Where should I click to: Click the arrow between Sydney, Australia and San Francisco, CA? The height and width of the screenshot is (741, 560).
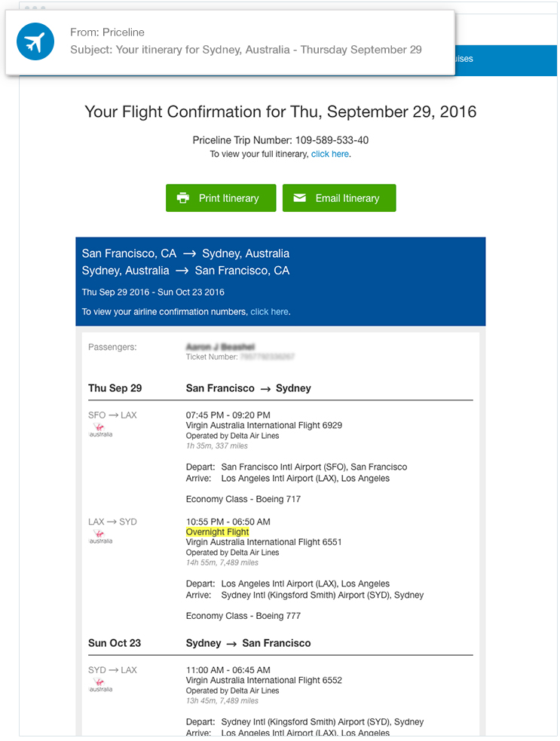tap(182, 271)
